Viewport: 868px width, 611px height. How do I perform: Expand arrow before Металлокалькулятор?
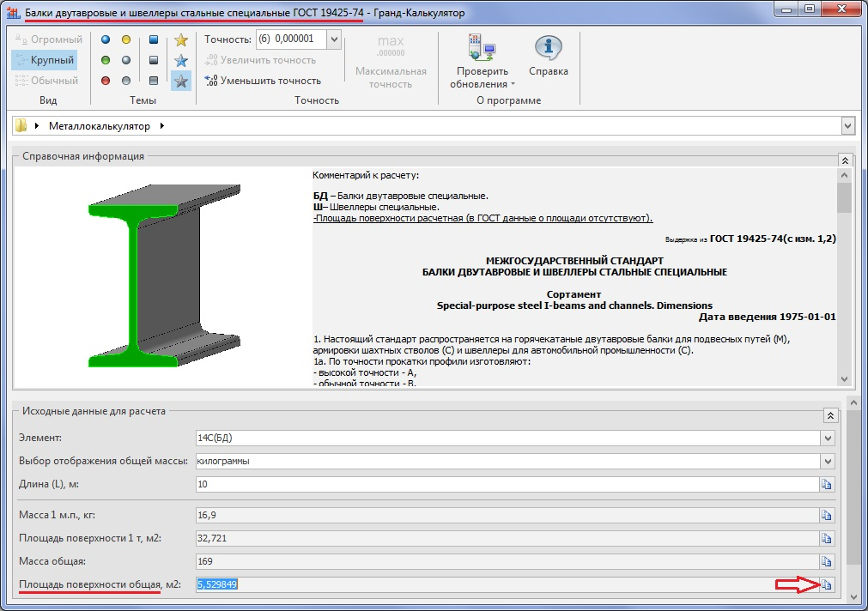[x=37, y=125]
